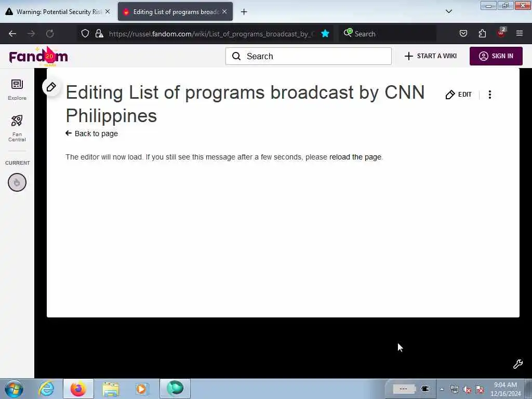Click the green globe taskbar app
Screen dimensions: 532x399
tap(175, 389)
